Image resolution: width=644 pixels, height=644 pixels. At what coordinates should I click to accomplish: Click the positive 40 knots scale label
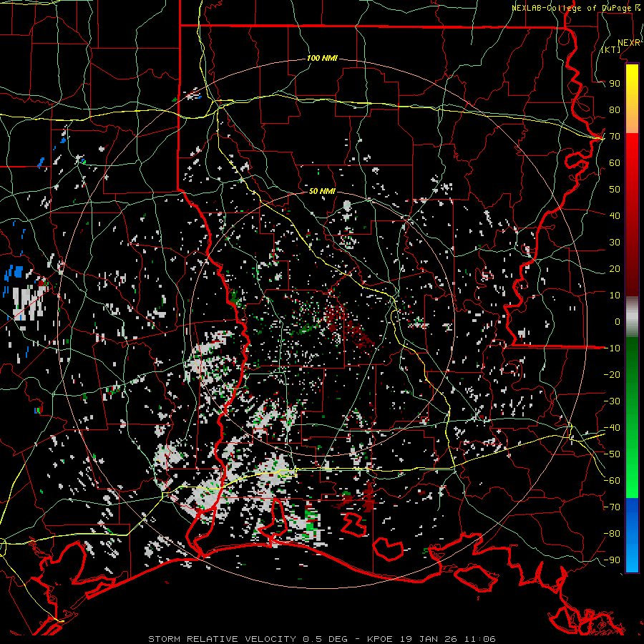pyautogui.click(x=615, y=215)
